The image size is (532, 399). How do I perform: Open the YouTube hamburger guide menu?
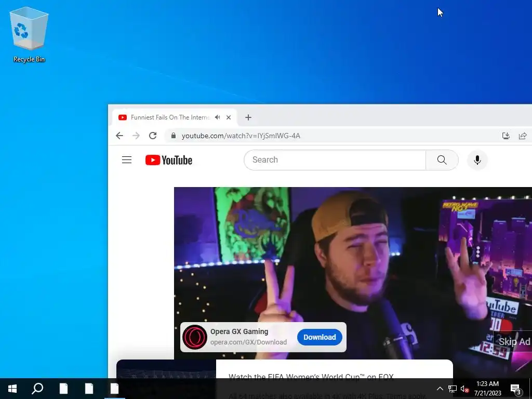(x=127, y=160)
